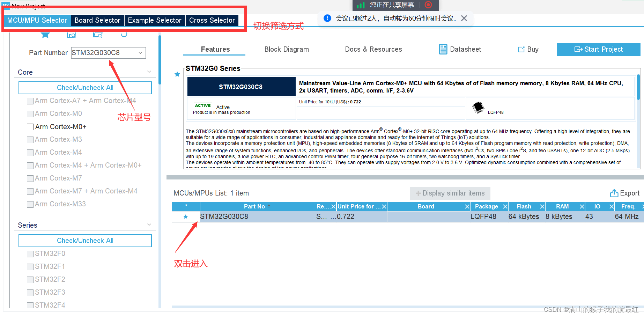Remove the IO column via its X

click(x=612, y=207)
